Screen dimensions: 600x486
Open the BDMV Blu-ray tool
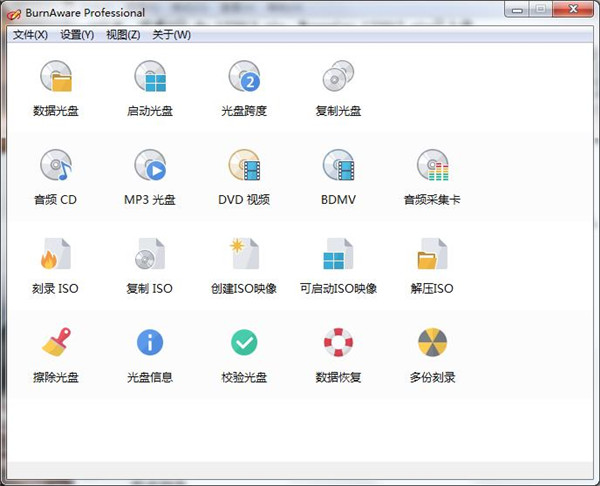tap(338, 165)
